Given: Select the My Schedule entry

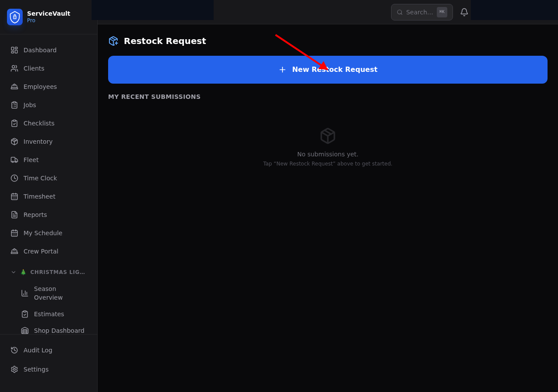Looking at the screenshot, I should (x=43, y=233).
